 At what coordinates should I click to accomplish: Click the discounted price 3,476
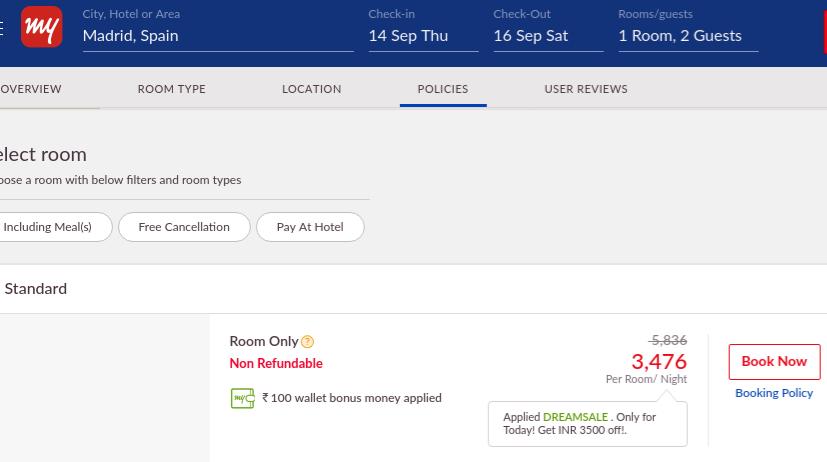[x=659, y=362]
